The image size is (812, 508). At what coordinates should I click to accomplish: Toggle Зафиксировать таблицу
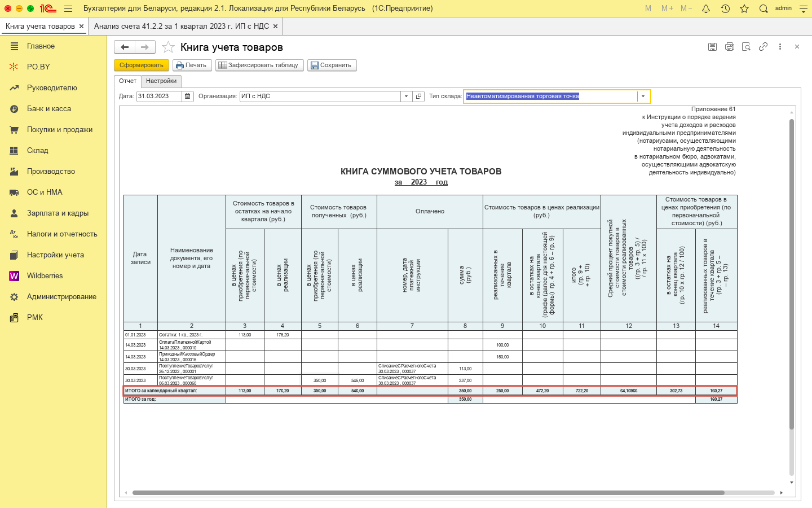point(259,65)
